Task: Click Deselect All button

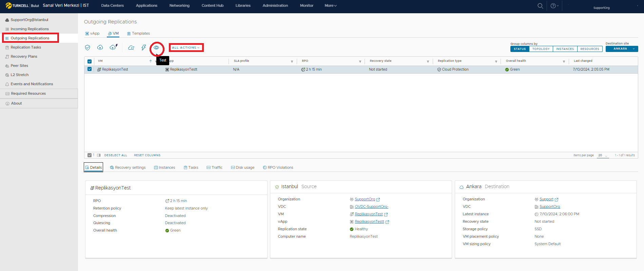Action: 116,155
